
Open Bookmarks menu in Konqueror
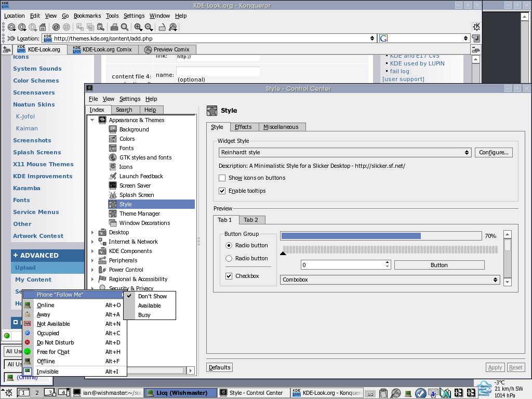click(87, 16)
